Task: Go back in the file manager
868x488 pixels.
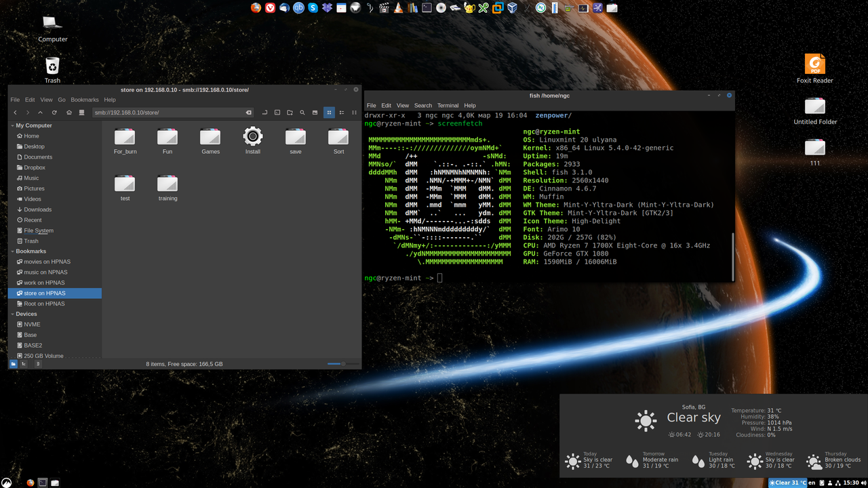Action: click(15, 113)
